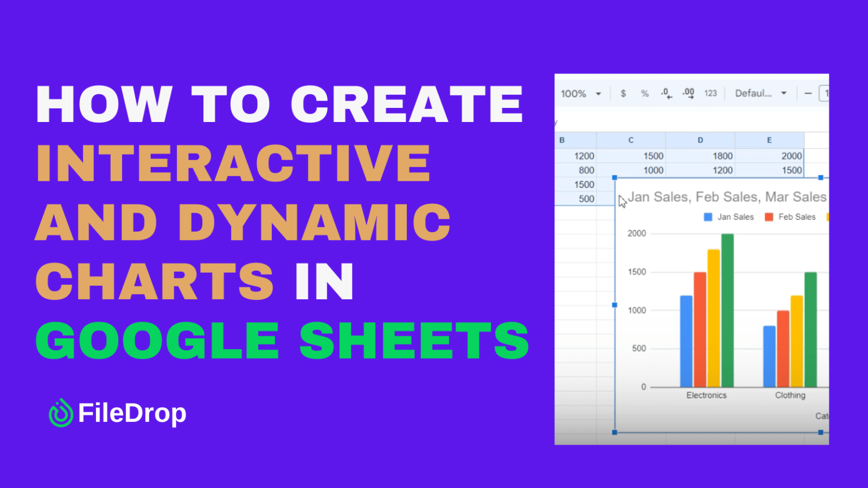Click the Feb Sales legend entry
This screenshot has height=488, width=868.
pos(790,217)
